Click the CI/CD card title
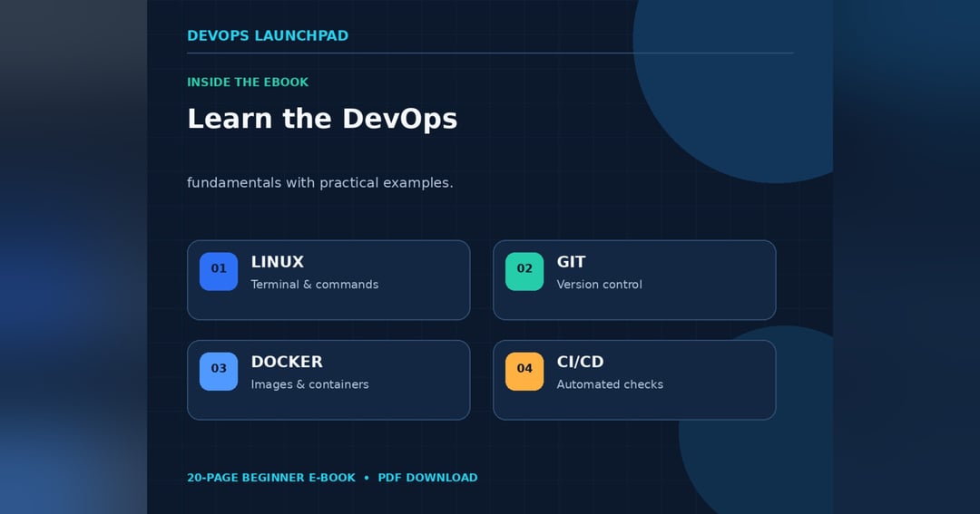Image resolution: width=980 pixels, height=514 pixels. 580,362
